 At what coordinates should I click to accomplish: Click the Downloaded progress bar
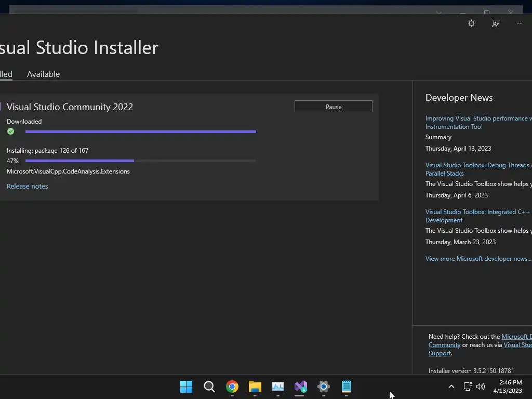[x=140, y=131]
